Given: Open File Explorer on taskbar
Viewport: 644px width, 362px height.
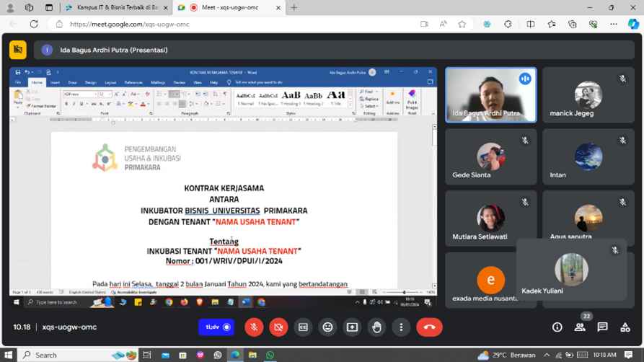Looking at the screenshot, I should point(252,355).
